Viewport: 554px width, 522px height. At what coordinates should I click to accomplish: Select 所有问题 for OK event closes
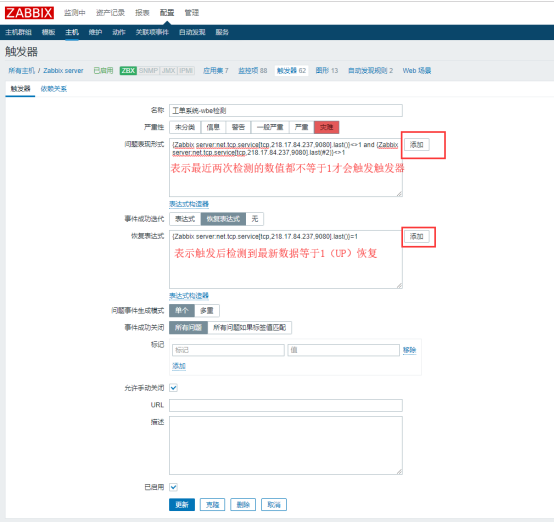pos(189,328)
